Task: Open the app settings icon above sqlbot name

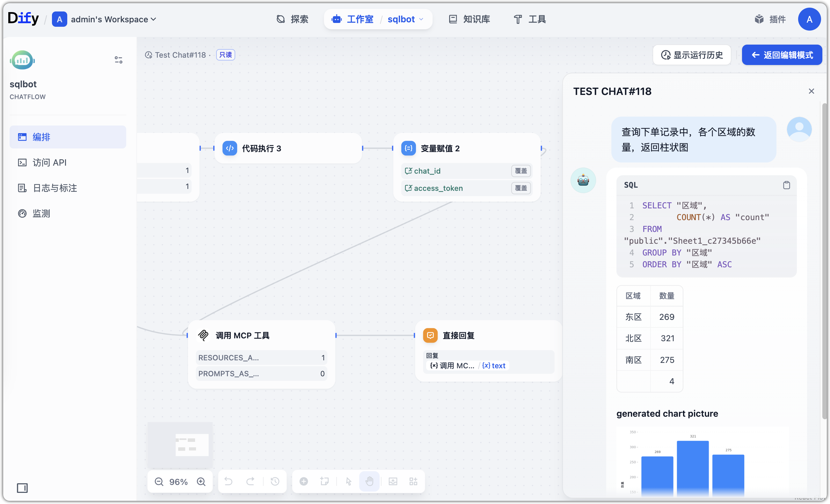Action: [x=118, y=60]
